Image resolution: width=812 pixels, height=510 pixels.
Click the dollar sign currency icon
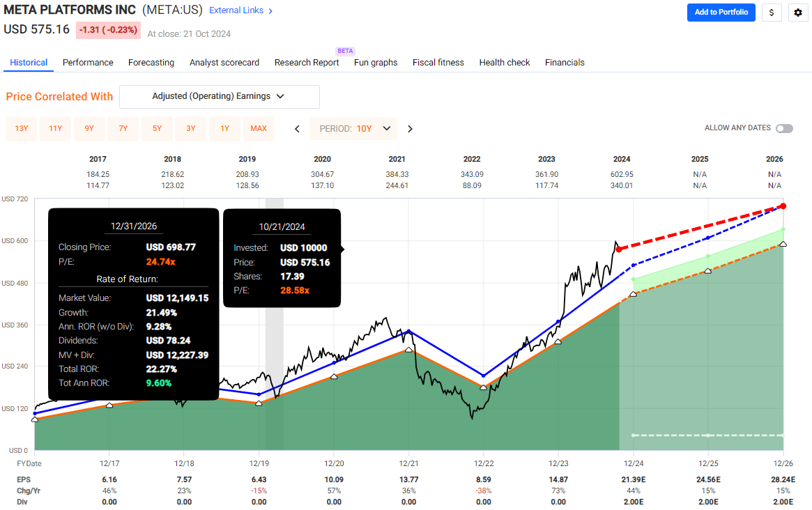pos(772,13)
